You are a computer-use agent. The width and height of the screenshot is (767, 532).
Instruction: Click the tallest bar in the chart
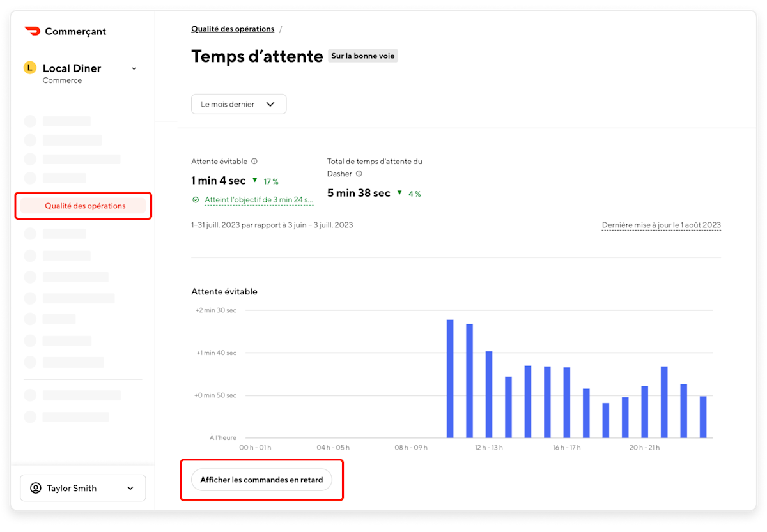coord(450,379)
